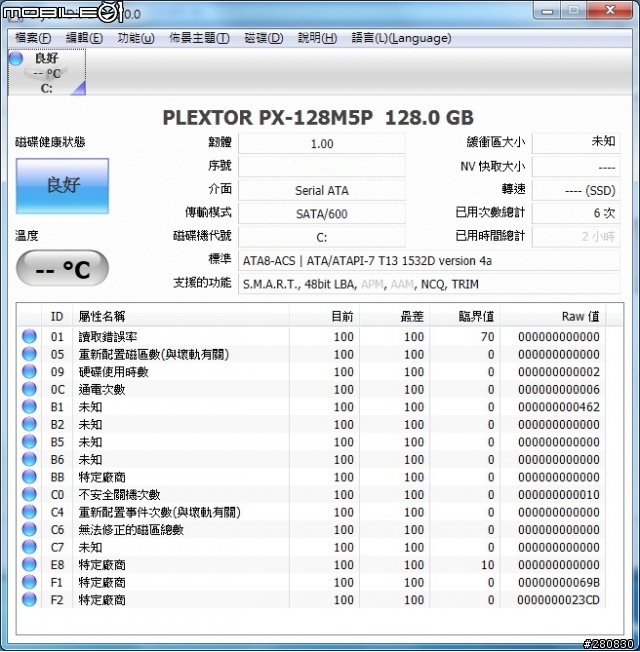
Task: Click the 最差 column header
Action: click(x=395, y=316)
